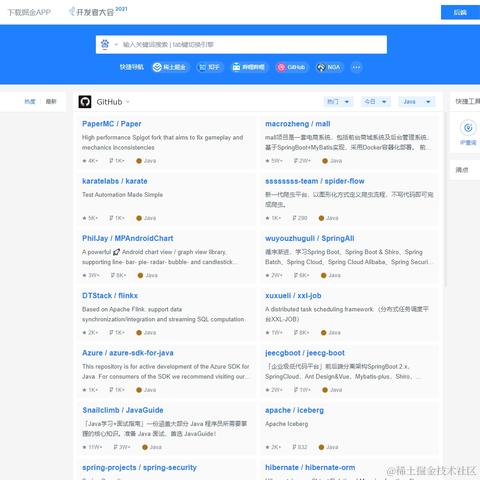
Task: Open the hibernate / hibernate-orm repository
Action: coord(310,467)
